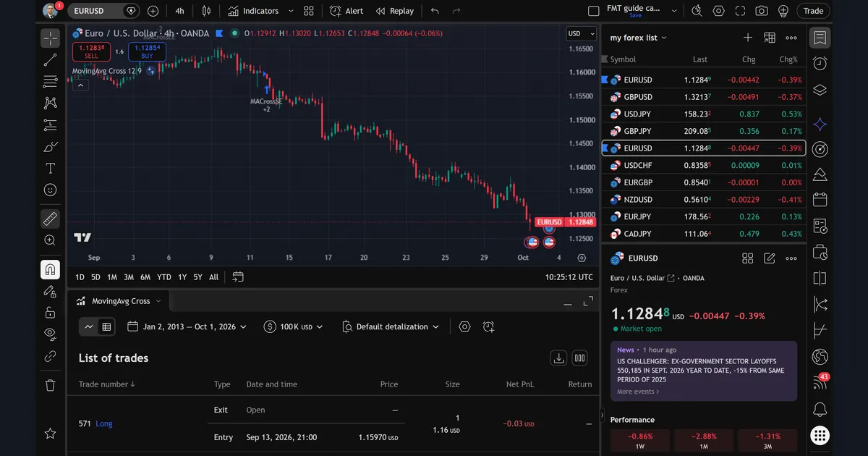Toggle the layout select square checkbox

(x=594, y=11)
